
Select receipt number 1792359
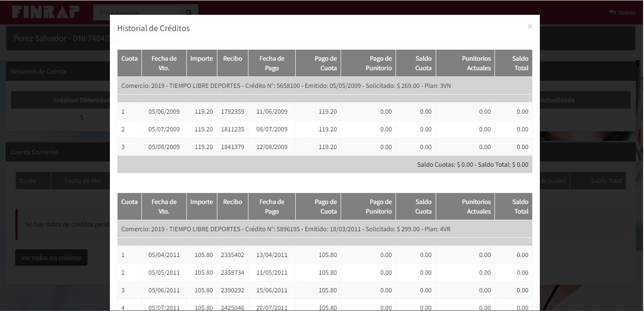tap(233, 112)
